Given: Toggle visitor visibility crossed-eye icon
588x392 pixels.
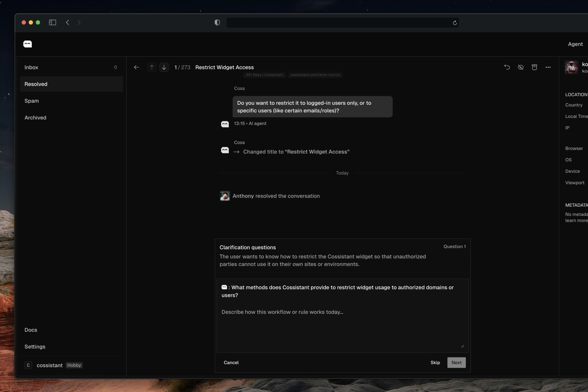Looking at the screenshot, I should 521,67.
